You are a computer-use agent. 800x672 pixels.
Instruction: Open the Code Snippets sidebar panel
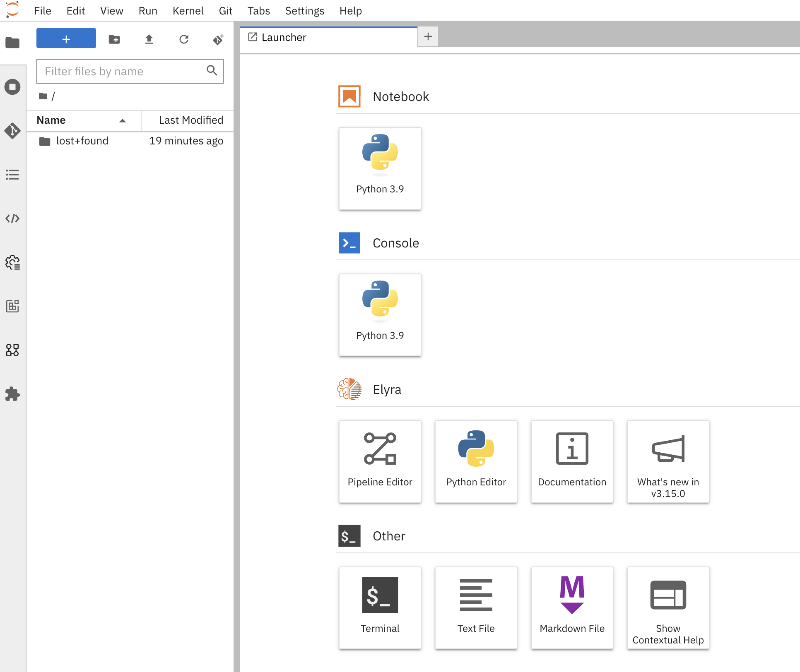tap(12, 218)
